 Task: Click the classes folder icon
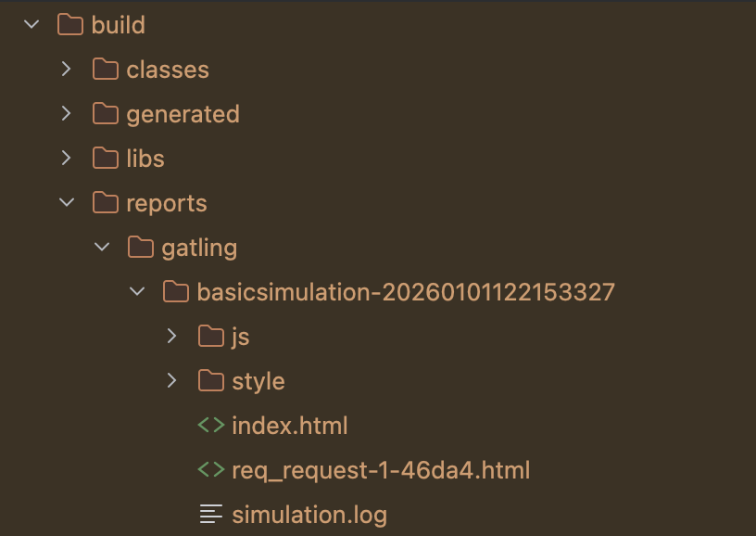(x=107, y=70)
